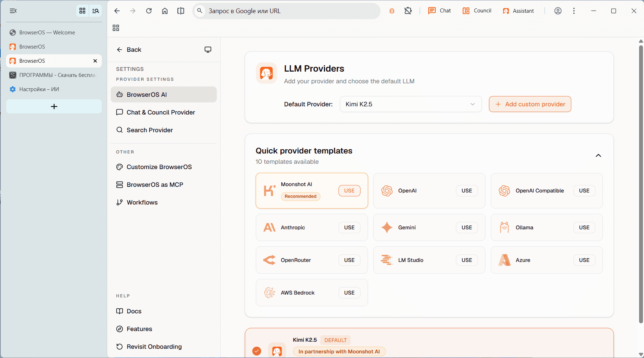Viewport: 644px width, 358px height.
Task: Click the page vertical scrollbar
Action: pyautogui.click(x=641, y=184)
